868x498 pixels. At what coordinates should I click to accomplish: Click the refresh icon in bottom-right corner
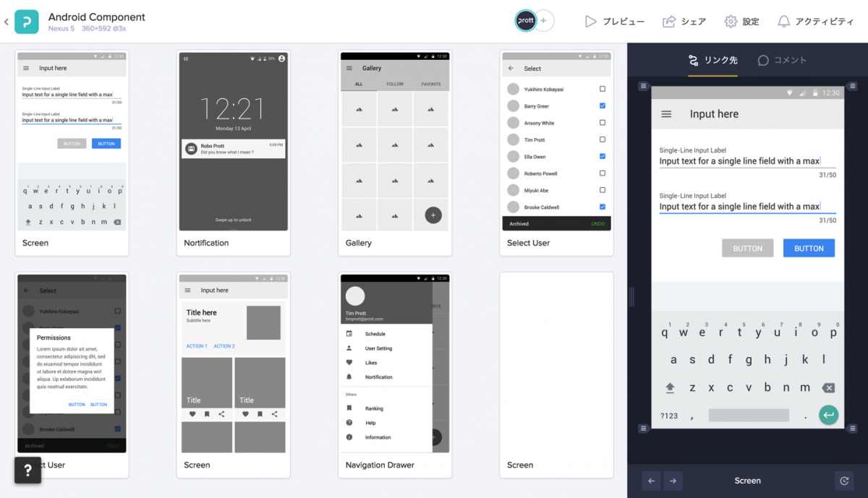pyautogui.click(x=844, y=481)
